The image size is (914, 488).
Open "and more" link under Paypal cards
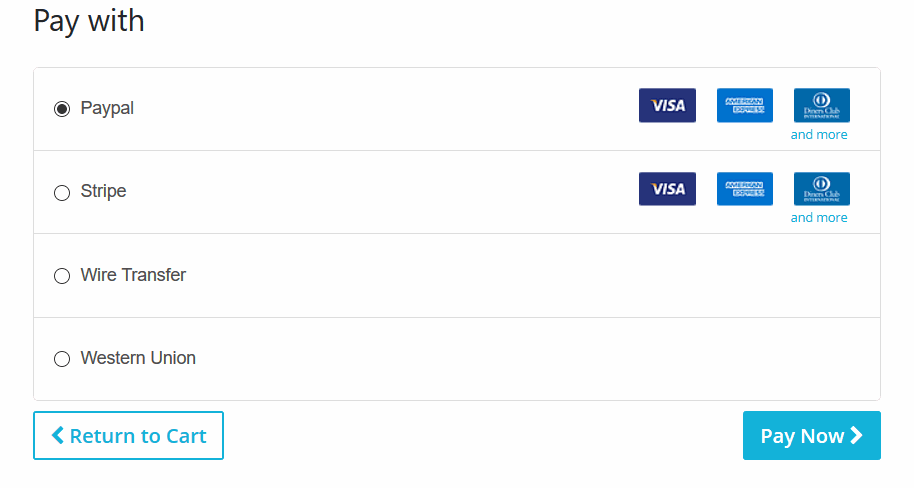(x=819, y=135)
